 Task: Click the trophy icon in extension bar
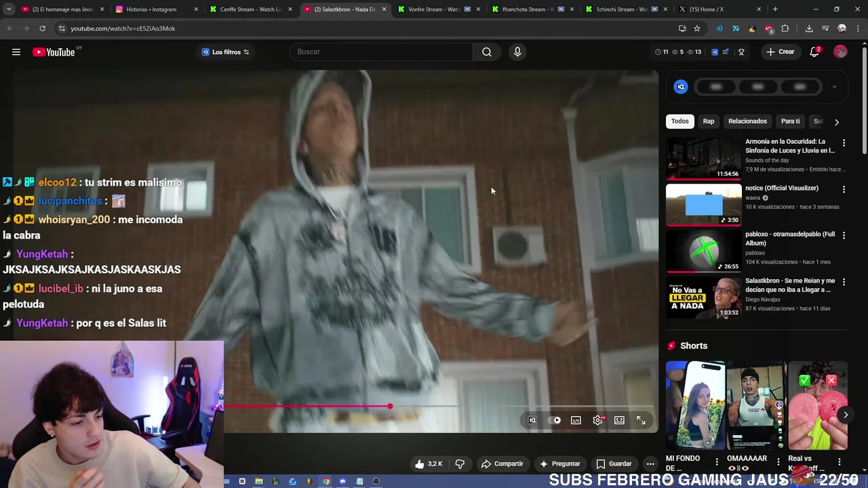click(741, 52)
